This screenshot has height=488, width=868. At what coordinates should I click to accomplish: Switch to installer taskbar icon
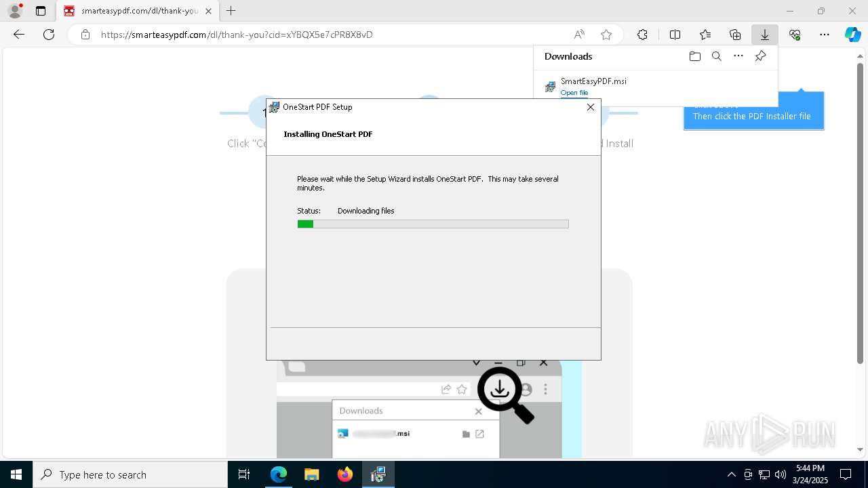pos(378,474)
